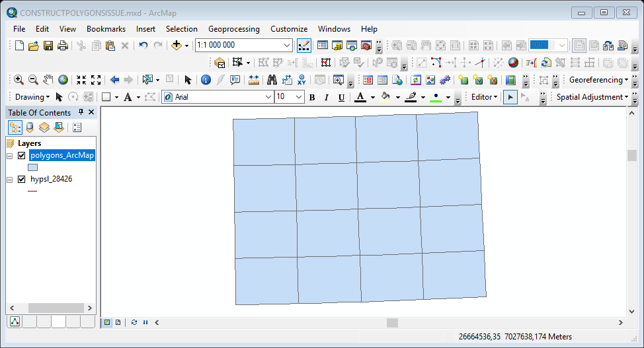Screen dimensions: 644x348
Task: Select the hypsl_28426 layer name
Action: (x=52, y=179)
